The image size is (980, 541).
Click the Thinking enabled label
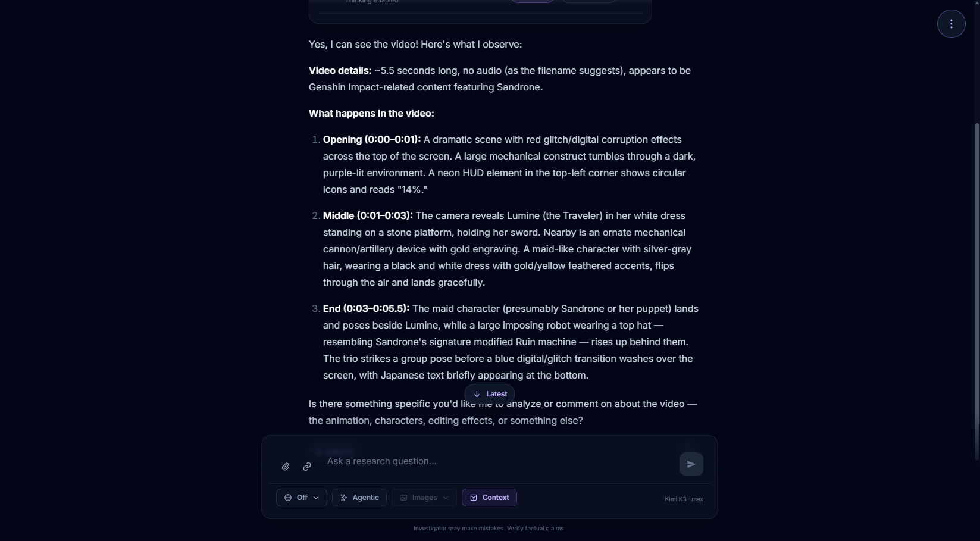372,2
